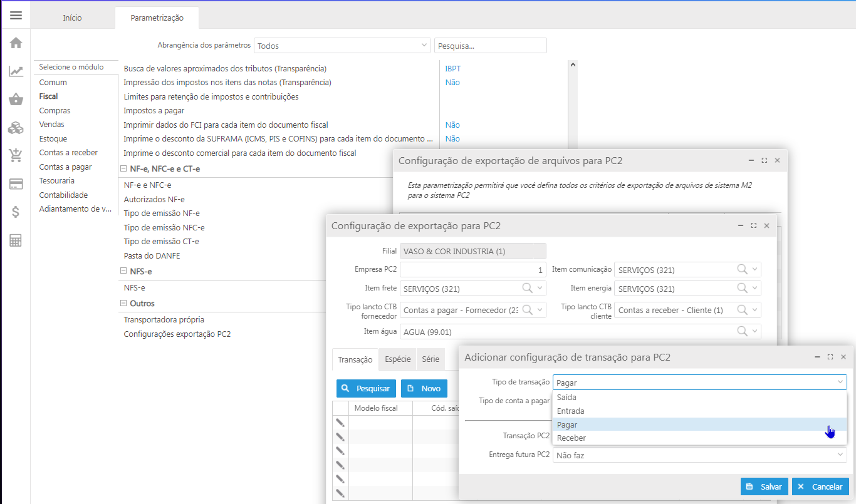856x504 pixels.
Task: Click the fifth pencil edit icon in grid
Action: click(x=340, y=479)
